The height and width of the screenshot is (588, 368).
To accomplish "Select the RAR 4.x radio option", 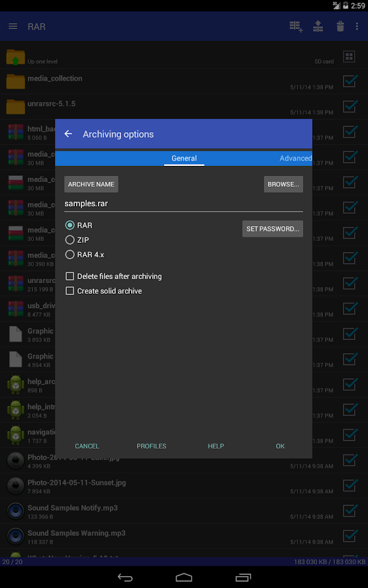I will click(69, 255).
